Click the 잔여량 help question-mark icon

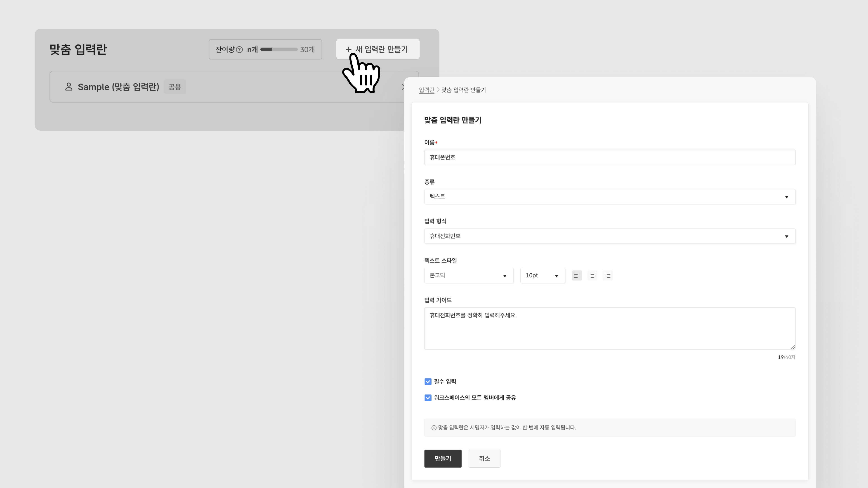(x=239, y=49)
